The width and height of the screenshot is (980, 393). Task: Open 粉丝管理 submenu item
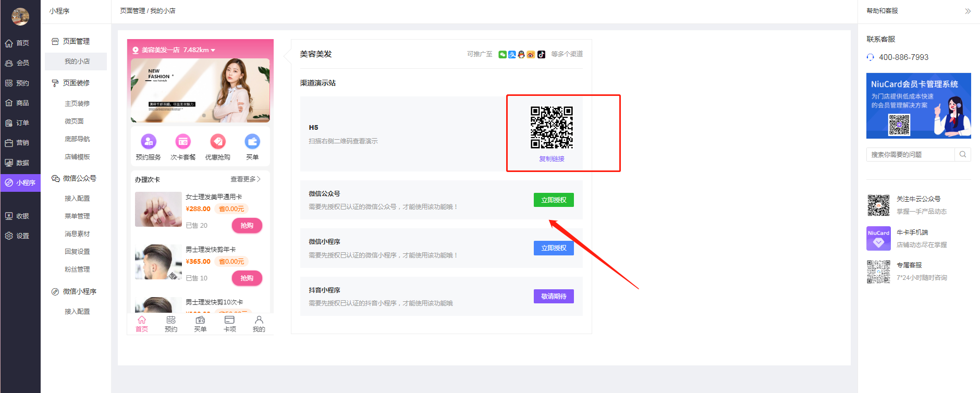[77, 269]
